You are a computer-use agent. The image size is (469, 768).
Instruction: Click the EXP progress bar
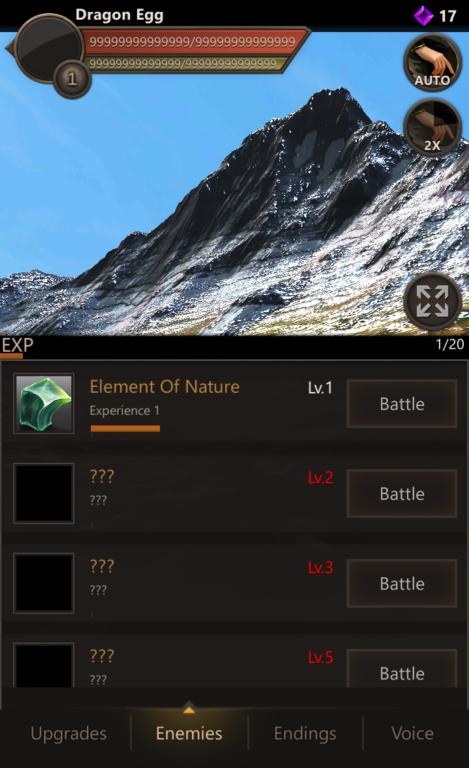click(x=234, y=357)
